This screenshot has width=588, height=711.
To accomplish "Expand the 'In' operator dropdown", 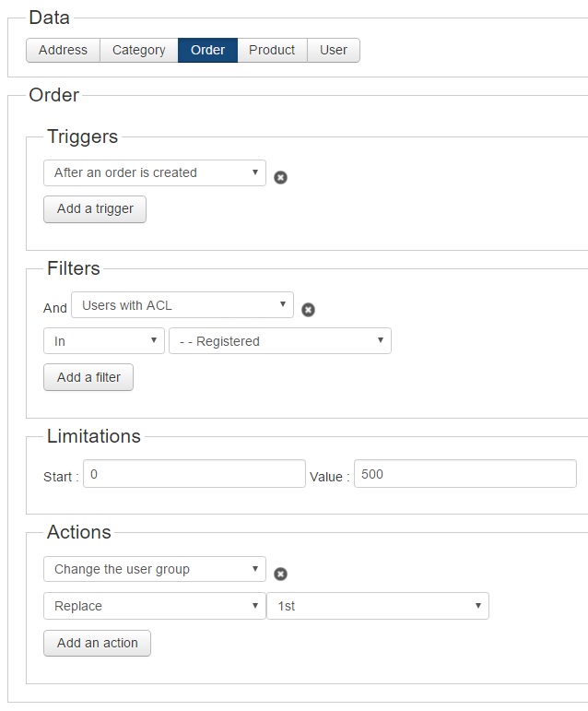I will pos(104,341).
